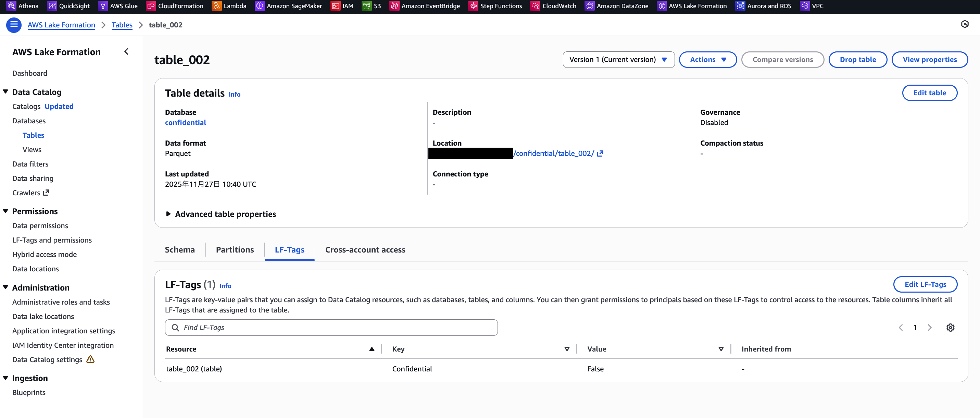Screen dimensions: 980x418
Task: Open the Version 1 (Current version) dropdown
Action: click(618, 60)
